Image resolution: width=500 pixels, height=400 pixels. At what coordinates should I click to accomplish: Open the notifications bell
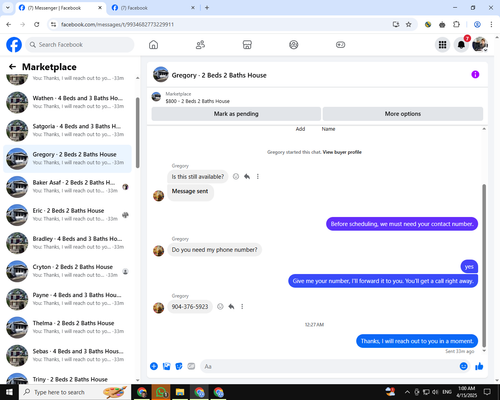[x=461, y=45]
